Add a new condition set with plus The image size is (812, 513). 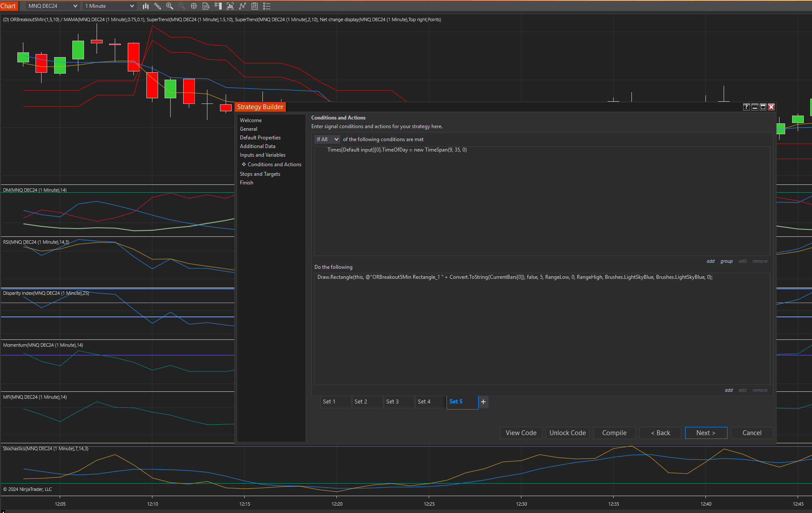pyautogui.click(x=483, y=402)
